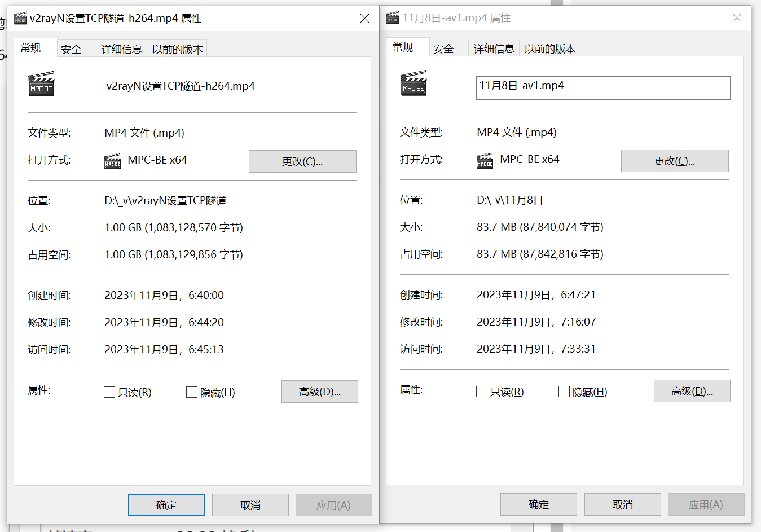Image resolution: width=761 pixels, height=532 pixels.
Task: Open 安全 tab in v2rayN properties
Action: coord(71,50)
